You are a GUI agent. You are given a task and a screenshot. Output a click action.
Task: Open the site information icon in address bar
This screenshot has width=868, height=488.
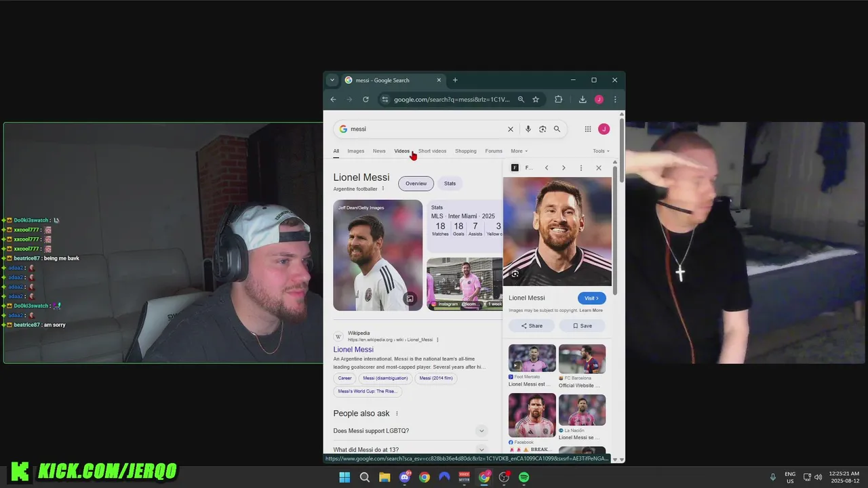coord(384,100)
